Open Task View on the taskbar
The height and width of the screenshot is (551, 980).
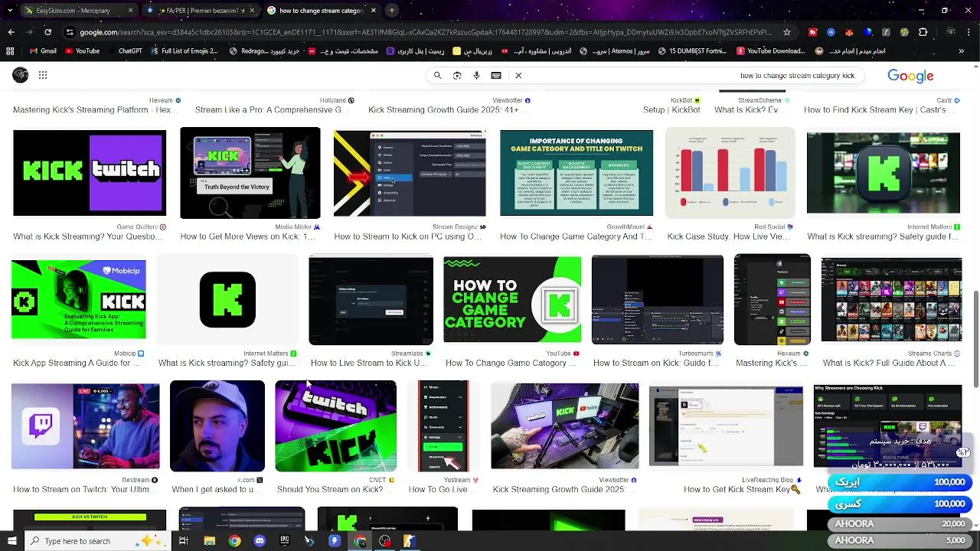click(184, 541)
